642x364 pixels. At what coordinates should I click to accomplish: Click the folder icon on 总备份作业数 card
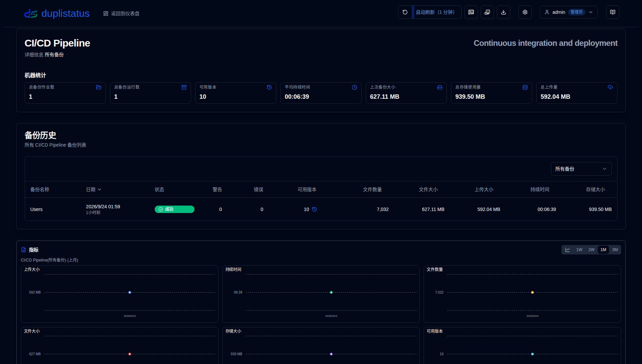(x=99, y=87)
